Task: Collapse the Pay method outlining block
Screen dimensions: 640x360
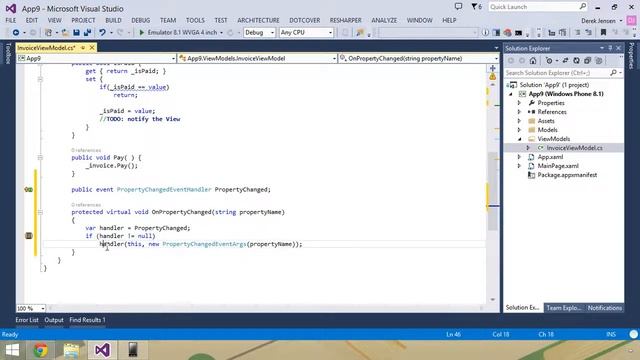Action: pyautogui.click(x=40, y=158)
